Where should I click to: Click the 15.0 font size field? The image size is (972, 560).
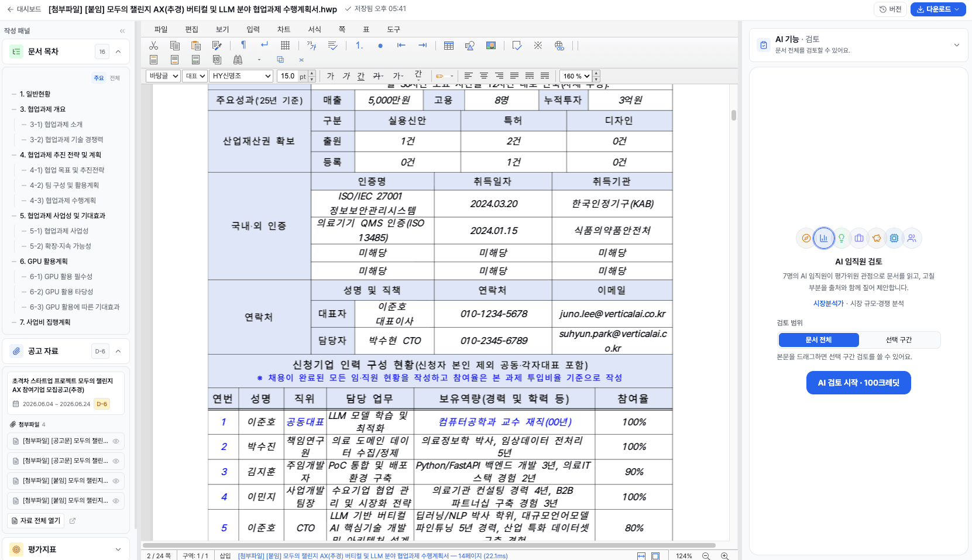288,76
